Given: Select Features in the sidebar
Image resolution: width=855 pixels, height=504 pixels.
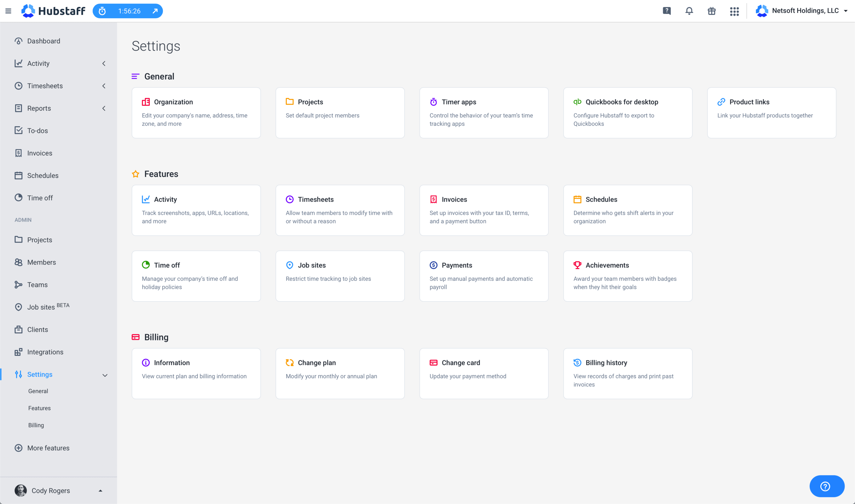Looking at the screenshot, I should click(40, 408).
